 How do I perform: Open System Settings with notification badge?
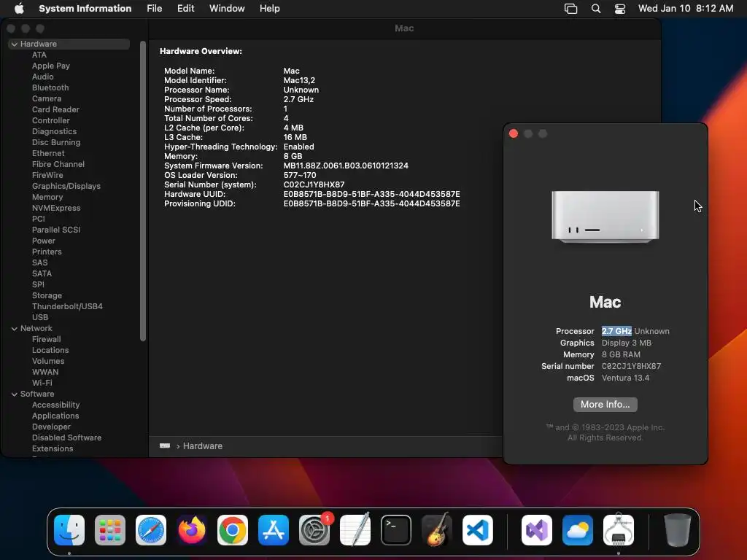[x=314, y=529]
